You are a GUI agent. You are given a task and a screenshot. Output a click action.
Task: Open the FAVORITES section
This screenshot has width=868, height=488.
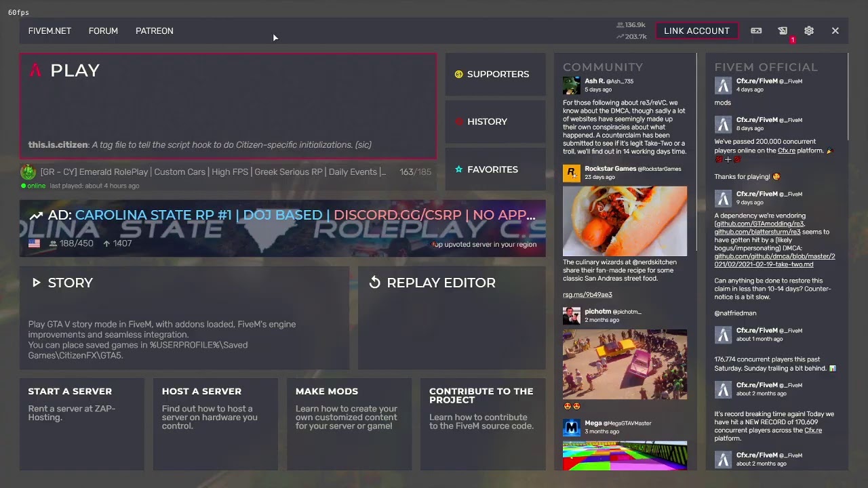(495, 169)
